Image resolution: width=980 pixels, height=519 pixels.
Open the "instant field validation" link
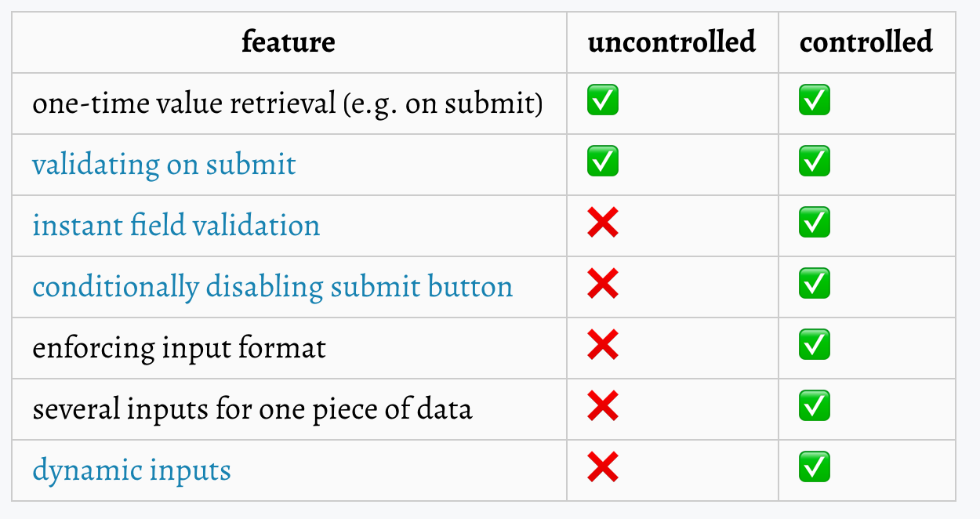pos(176,226)
